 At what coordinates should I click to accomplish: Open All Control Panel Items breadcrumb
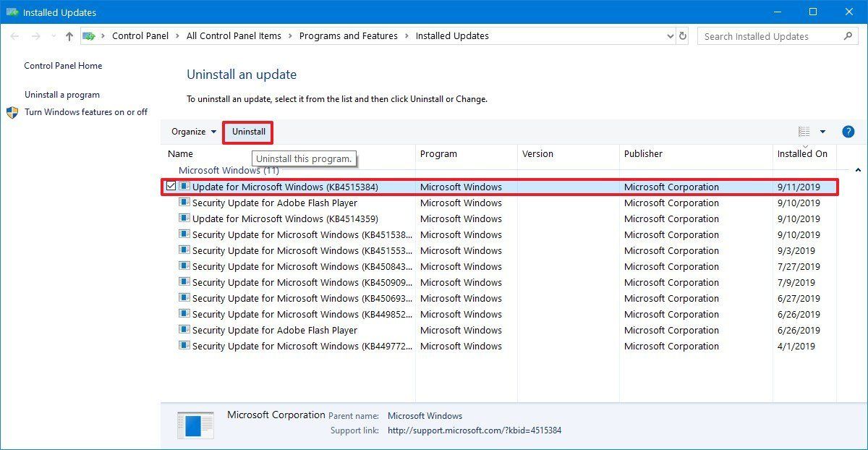point(234,35)
